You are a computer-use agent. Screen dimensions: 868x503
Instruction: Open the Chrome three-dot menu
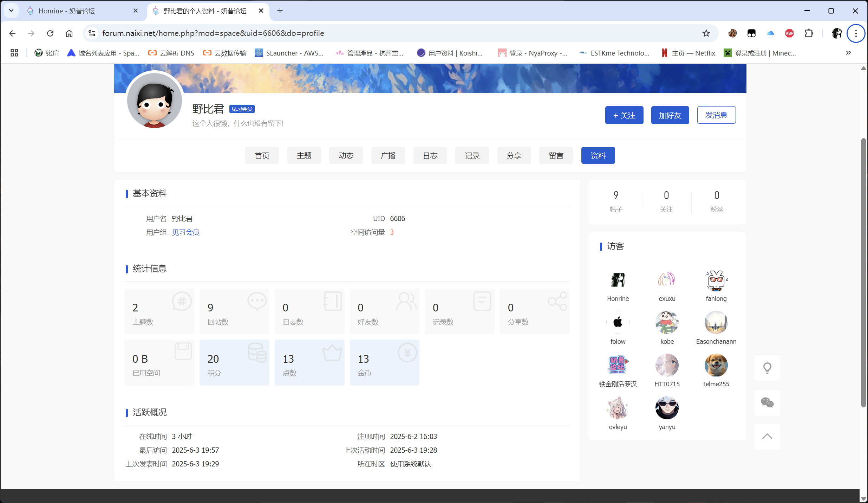(856, 33)
